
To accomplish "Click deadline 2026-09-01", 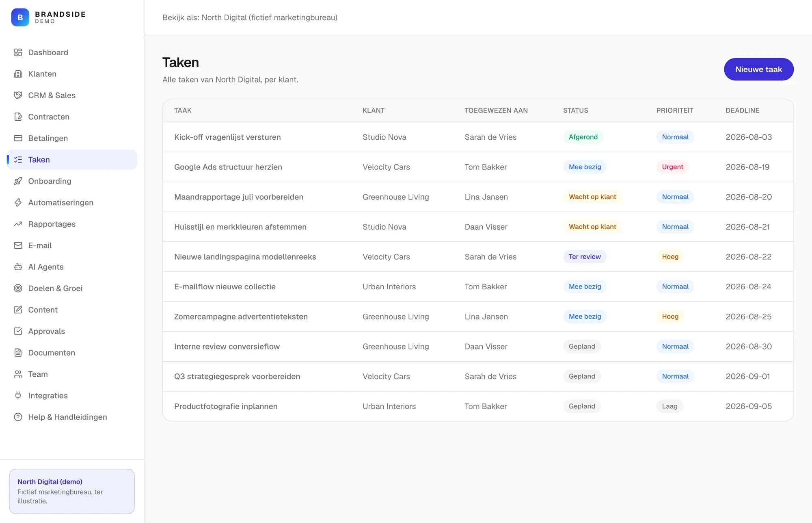I will (748, 376).
